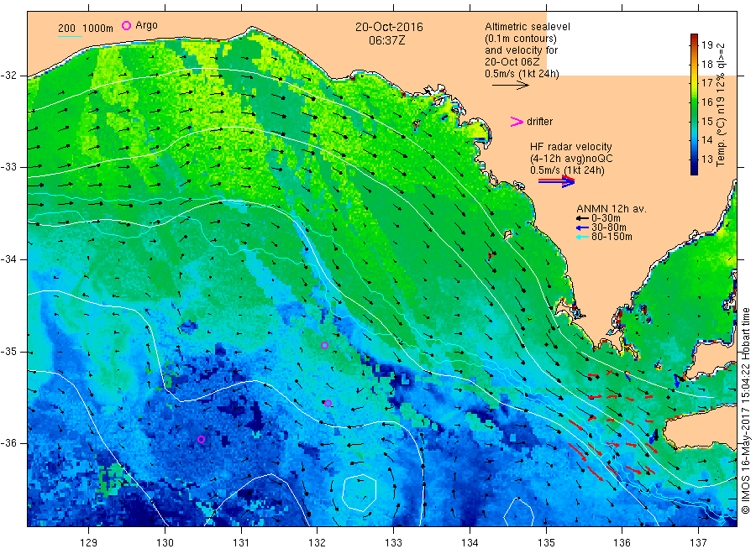Viewport: 756px width, 554px height.
Task: Click the '0.5m/s (1kt 24h)' altimetric scale text
Action: [522, 74]
